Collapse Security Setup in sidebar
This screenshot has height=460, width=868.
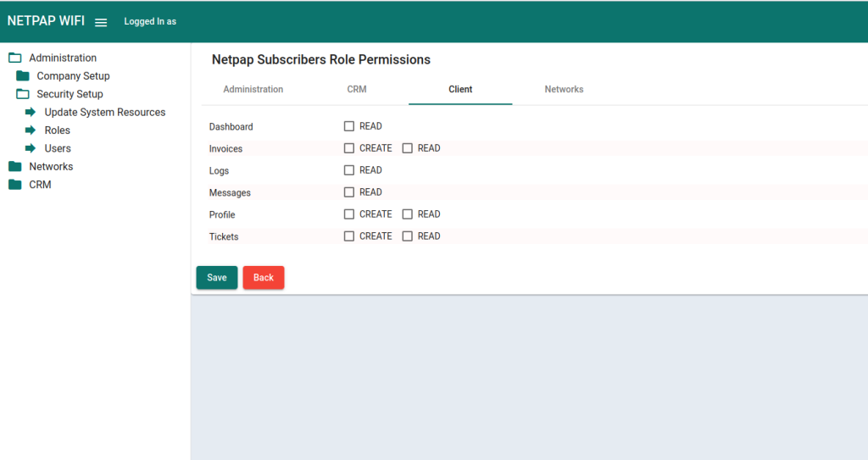tap(70, 94)
